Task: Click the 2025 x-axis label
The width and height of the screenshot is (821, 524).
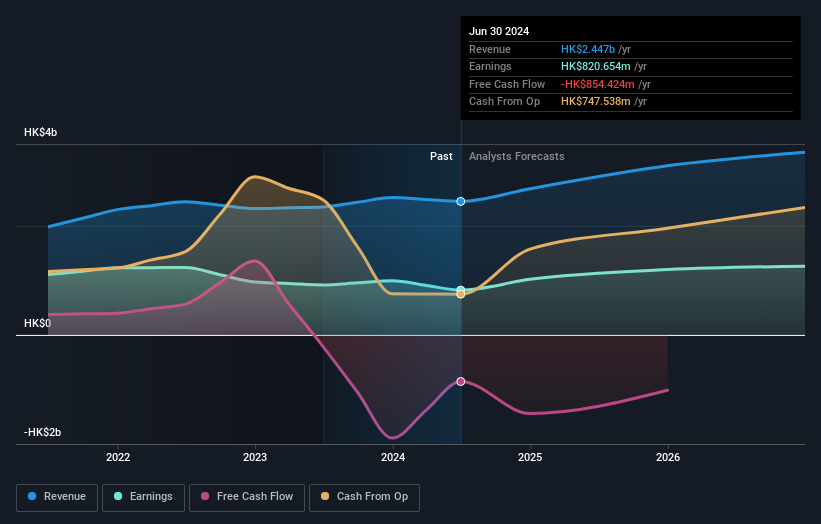Action: pyautogui.click(x=530, y=458)
